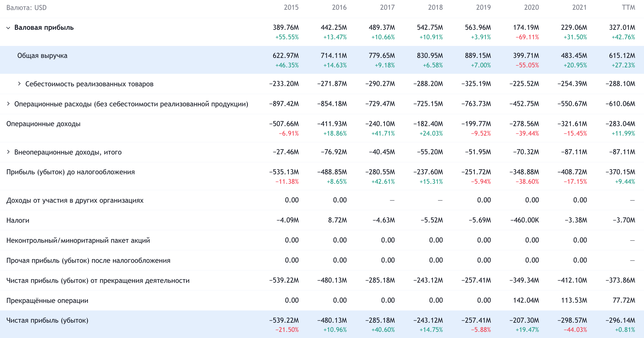Viewport: 644px width, 338px height.
Task: Click revenue change −55.05%
Action: click(x=527, y=65)
